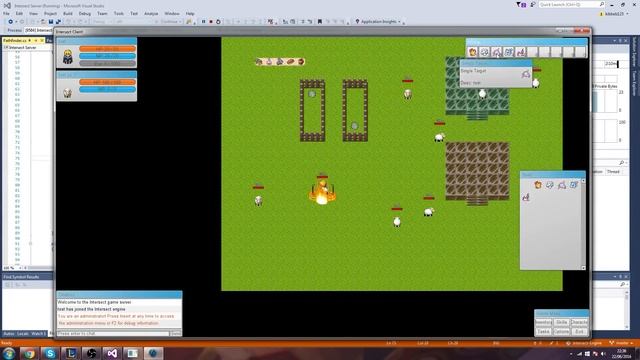Click the player's orange HP bar

[107, 49]
